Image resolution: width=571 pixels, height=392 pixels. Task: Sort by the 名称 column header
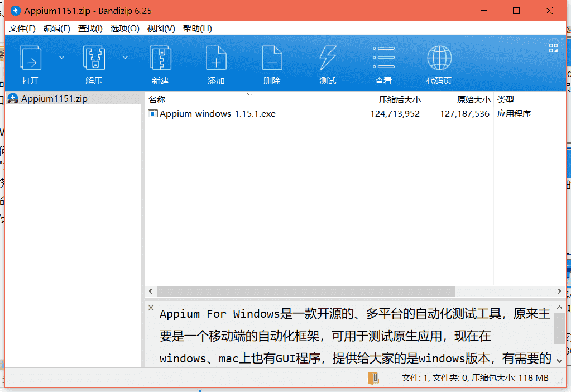click(x=249, y=99)
